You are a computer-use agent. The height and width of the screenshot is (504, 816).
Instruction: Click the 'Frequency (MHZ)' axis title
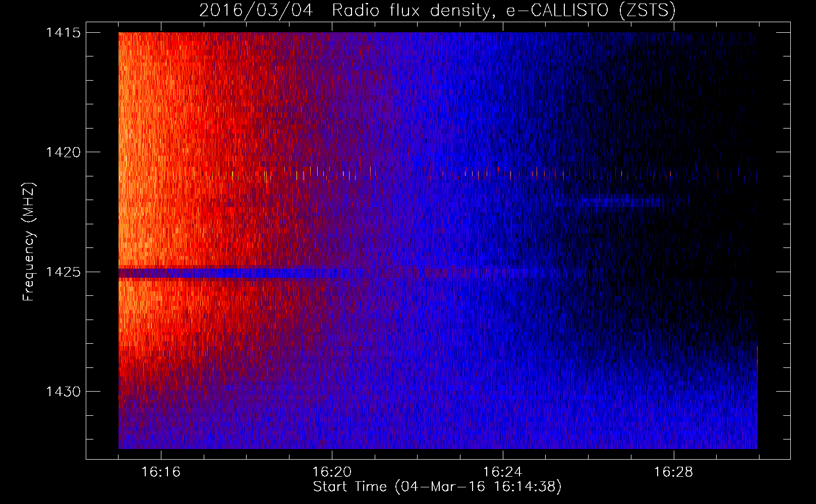tap(29, 241)
